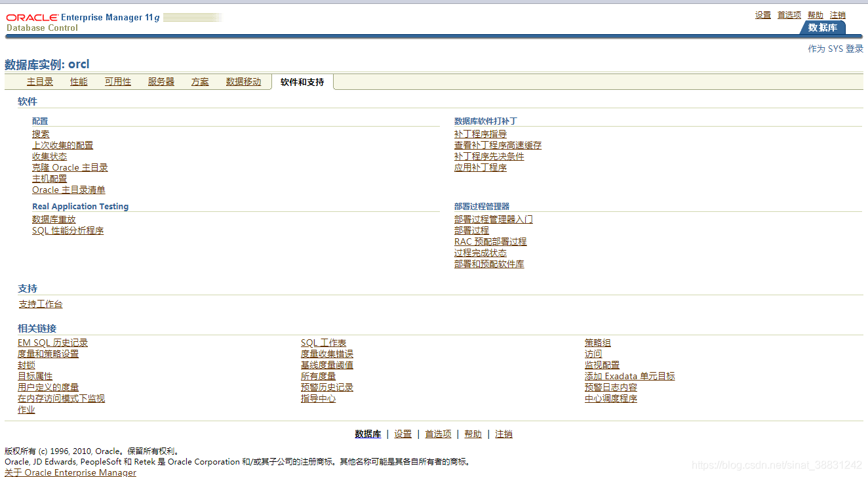The height and width of the screenshot is (477, 868).
Task: Open 上次收集的配置 link
Action: tap(62, 145)
